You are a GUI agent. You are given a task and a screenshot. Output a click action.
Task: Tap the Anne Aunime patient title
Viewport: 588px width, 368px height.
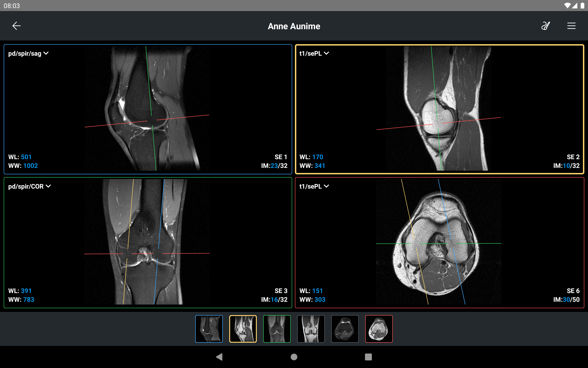pos(294,26)
